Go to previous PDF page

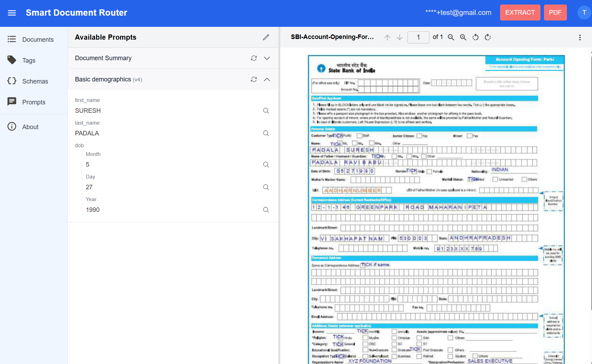387,37
